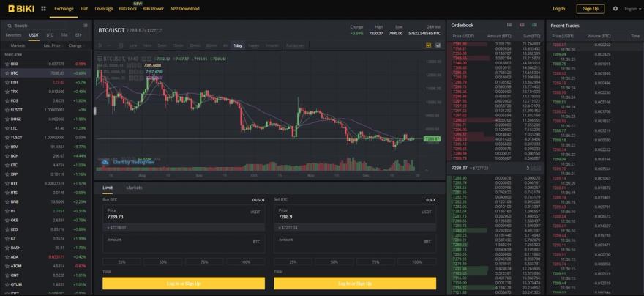Open the English language dropdown
The height and width of the screenshot is (296, 644).
coord(632,9)
